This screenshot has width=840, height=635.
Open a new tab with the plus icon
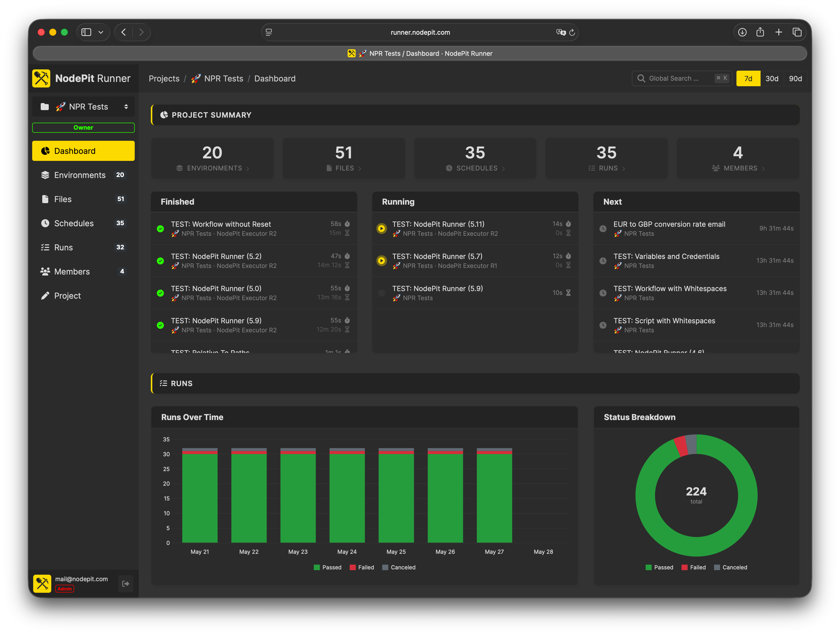point(778,32)
